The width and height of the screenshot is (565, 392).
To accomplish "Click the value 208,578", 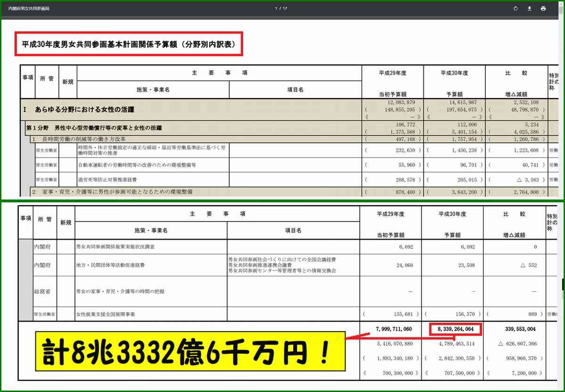I will point(406,180).
